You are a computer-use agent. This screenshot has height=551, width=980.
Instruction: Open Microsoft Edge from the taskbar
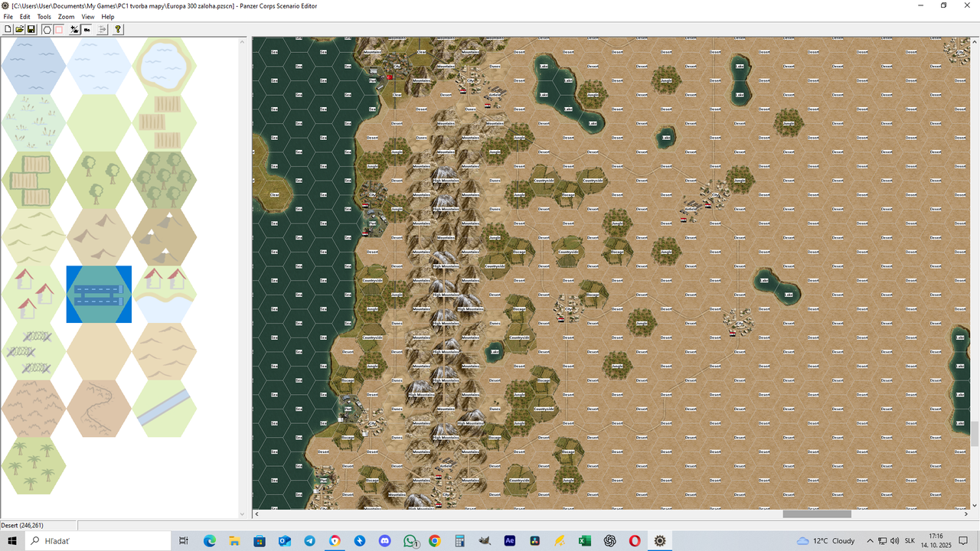pyautogui.click(x=209, y=541)
